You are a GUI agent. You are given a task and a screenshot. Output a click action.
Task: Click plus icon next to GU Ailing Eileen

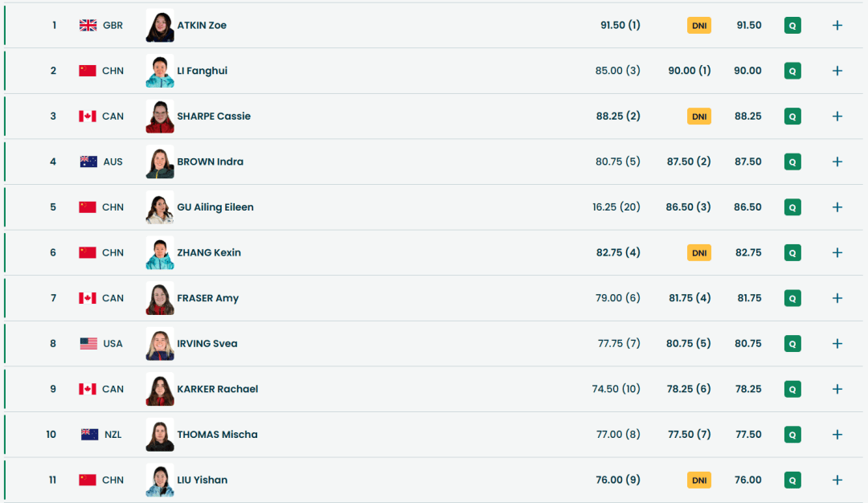click(837, 207)
